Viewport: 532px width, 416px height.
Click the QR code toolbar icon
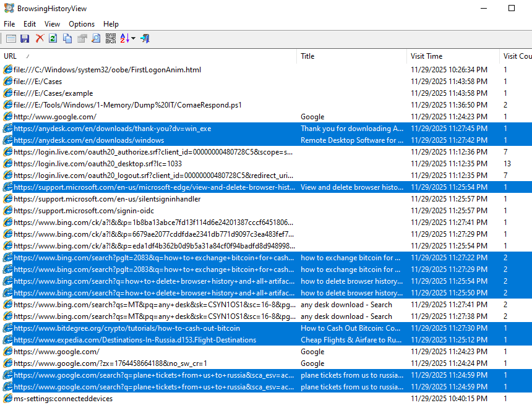pos(111,38)
